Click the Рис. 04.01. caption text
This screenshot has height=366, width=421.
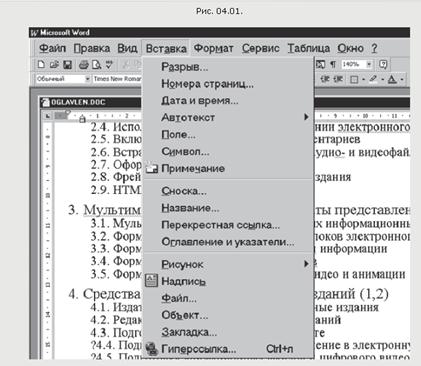[219, 11]
